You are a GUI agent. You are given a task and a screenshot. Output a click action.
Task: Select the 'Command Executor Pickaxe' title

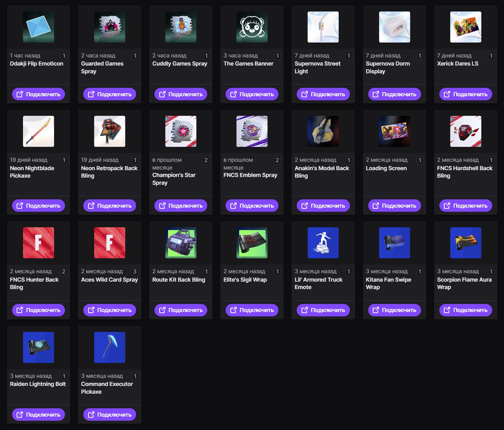[x=107, y=388]
